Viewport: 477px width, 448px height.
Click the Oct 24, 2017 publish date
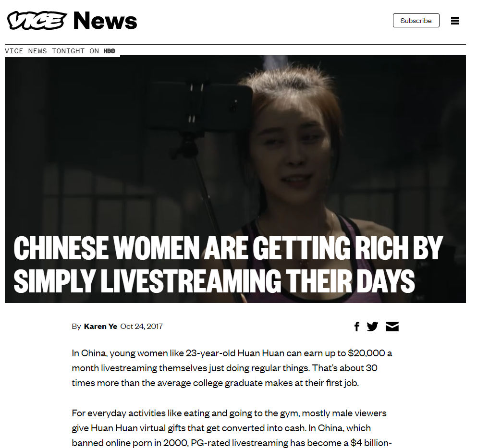pos(141,327)
